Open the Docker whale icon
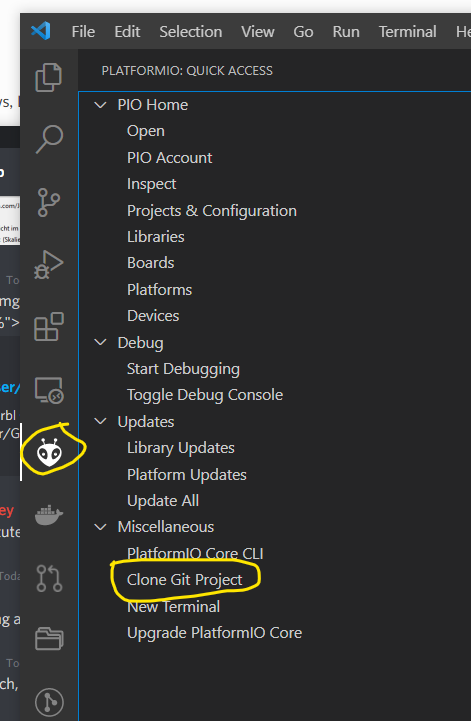Viewport: 471px width, 721px height. (x=49, y=515)
